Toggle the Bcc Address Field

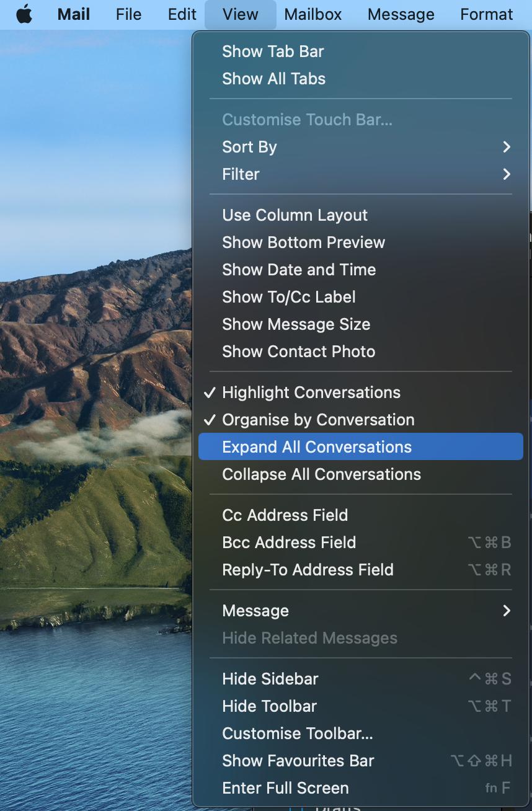361,543
